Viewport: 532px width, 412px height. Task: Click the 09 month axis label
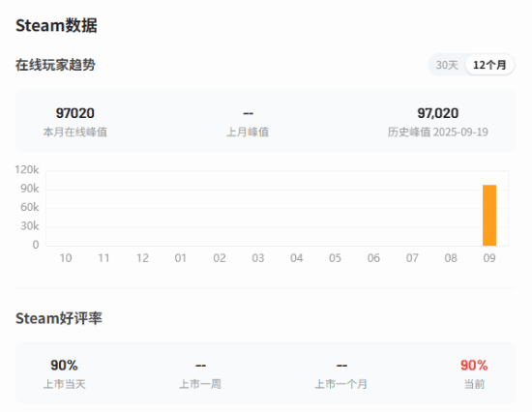click(x=489, y=258)
